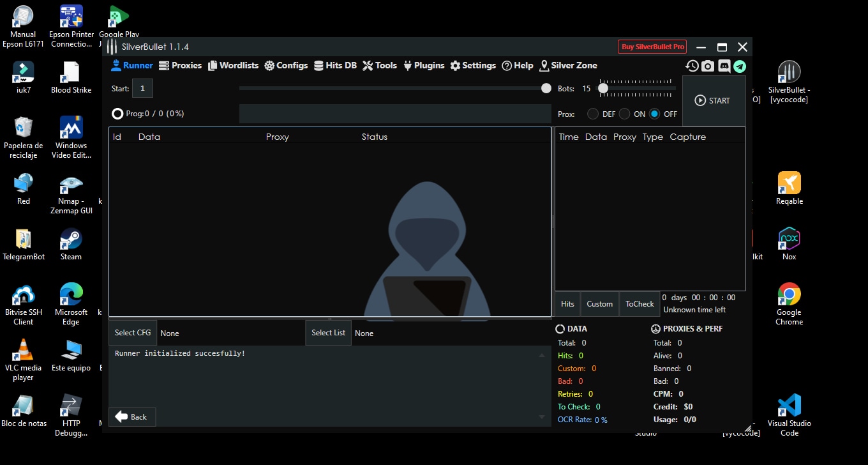
Task: Show the Hits DB tab
Action: 334,65
